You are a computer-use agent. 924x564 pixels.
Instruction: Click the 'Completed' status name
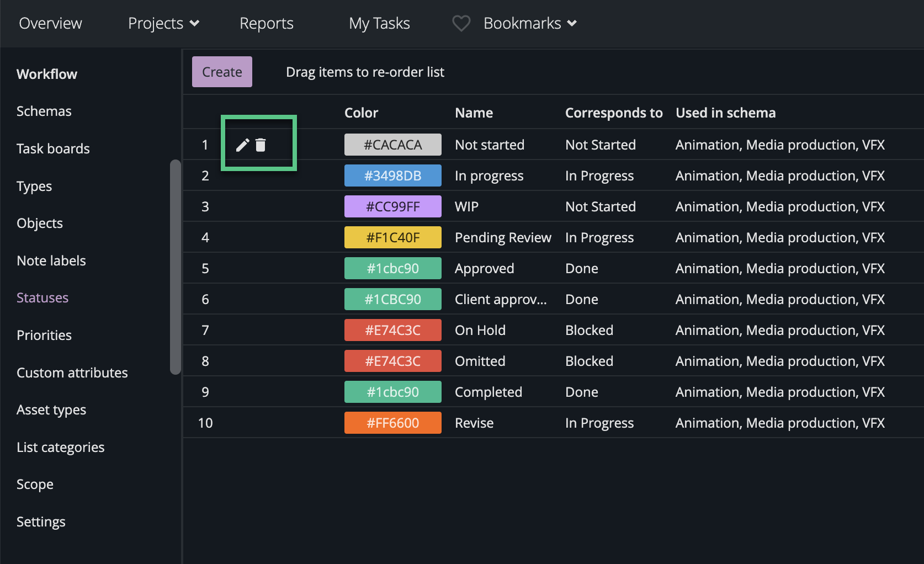point(488,392)
